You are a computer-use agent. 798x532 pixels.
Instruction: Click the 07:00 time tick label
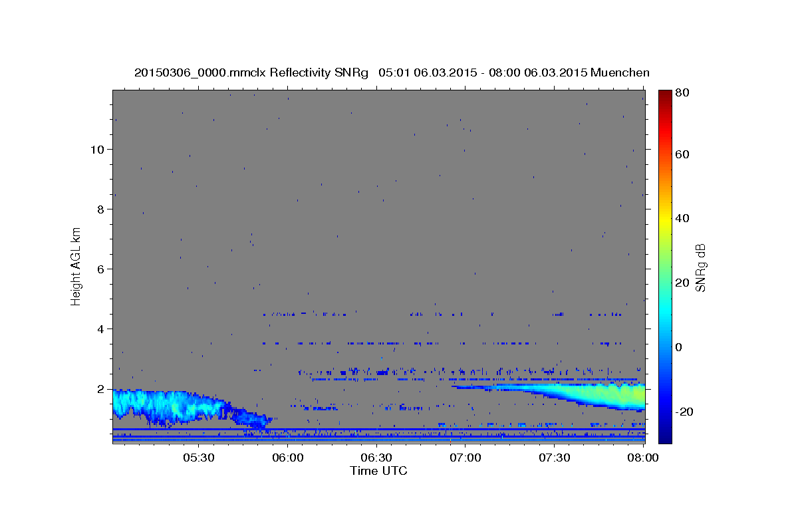465,458
